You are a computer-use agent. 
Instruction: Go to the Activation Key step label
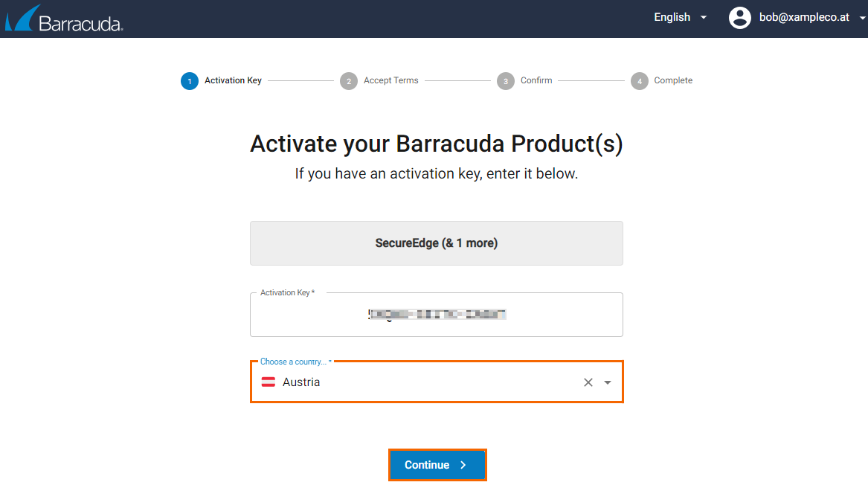click(233, 80)
